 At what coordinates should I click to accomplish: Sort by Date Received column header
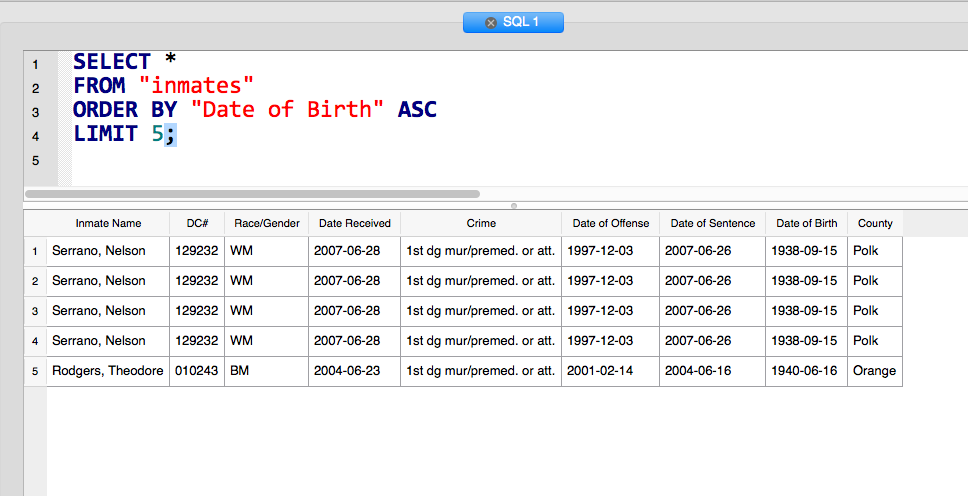pyautogui.click(x=354, y=224)
